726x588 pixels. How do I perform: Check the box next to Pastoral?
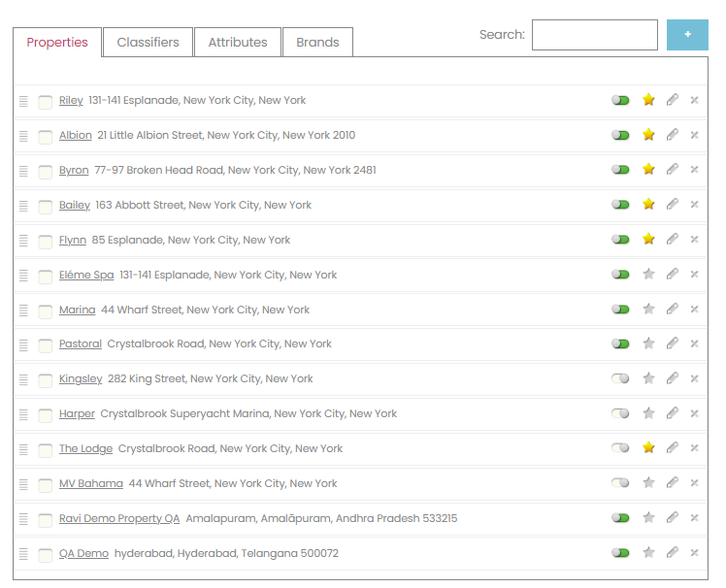[45, 345]
